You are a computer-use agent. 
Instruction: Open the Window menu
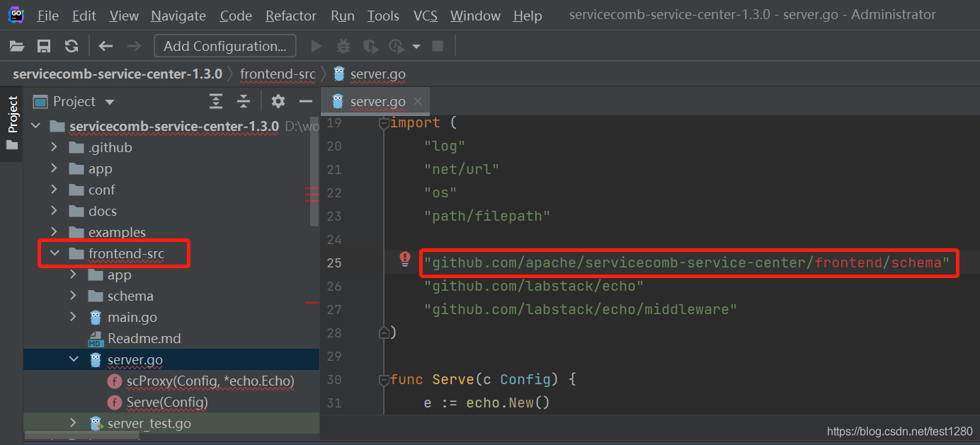point(475,15)
